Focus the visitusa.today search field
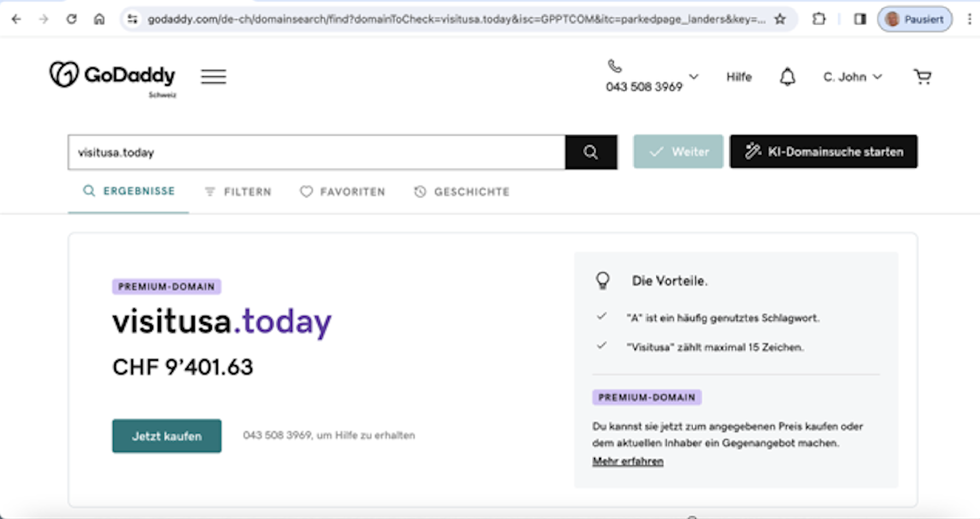Viewport: 980px width, 519px height. pos(317,152)
